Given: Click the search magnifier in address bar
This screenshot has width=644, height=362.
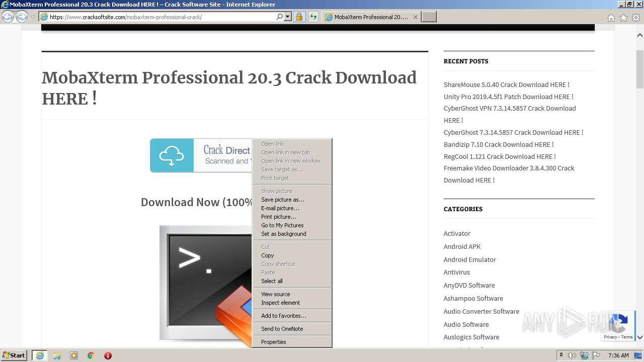Looking at the screenshot, I should 279,17.
